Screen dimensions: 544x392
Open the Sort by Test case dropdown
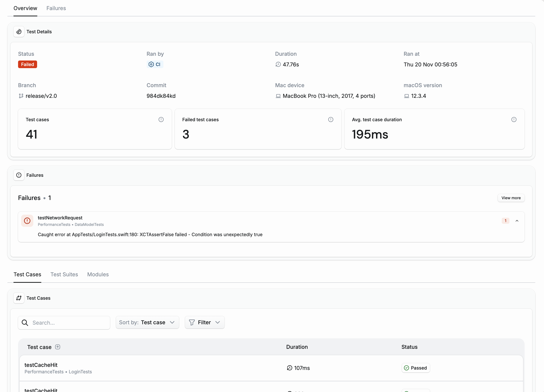tap(147, 322)
